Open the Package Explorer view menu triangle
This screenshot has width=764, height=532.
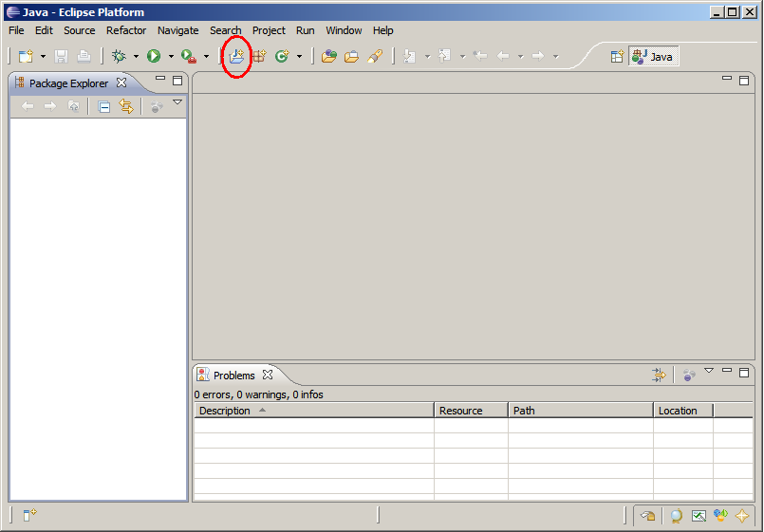click(177, 102)
